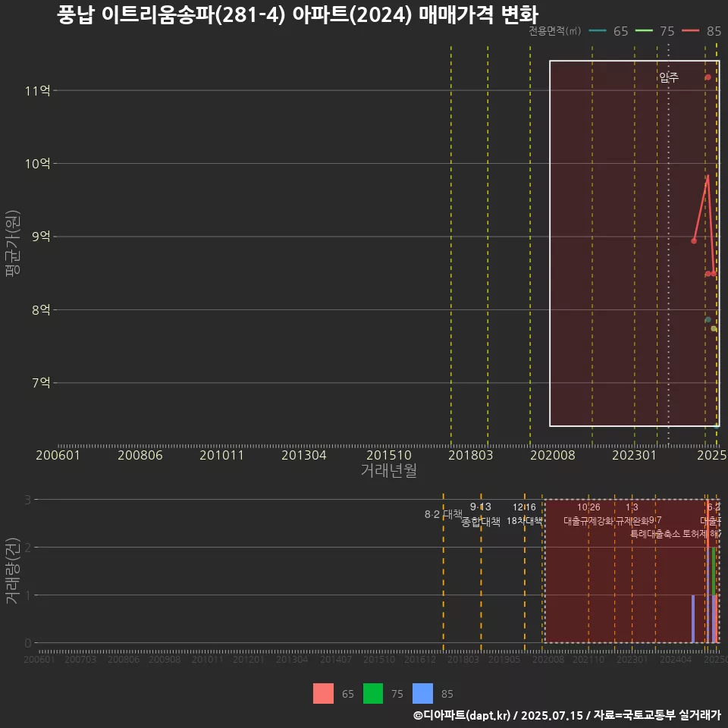Click the isolated blue bar in volume chart
The image size is (728, 728).
[693, 619]
